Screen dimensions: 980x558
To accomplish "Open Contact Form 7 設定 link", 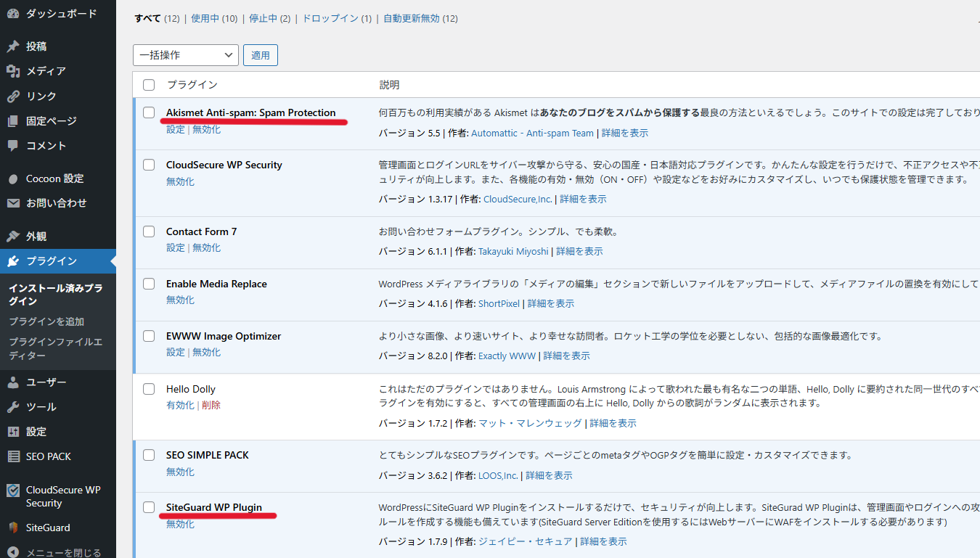I will click(176, 247).
